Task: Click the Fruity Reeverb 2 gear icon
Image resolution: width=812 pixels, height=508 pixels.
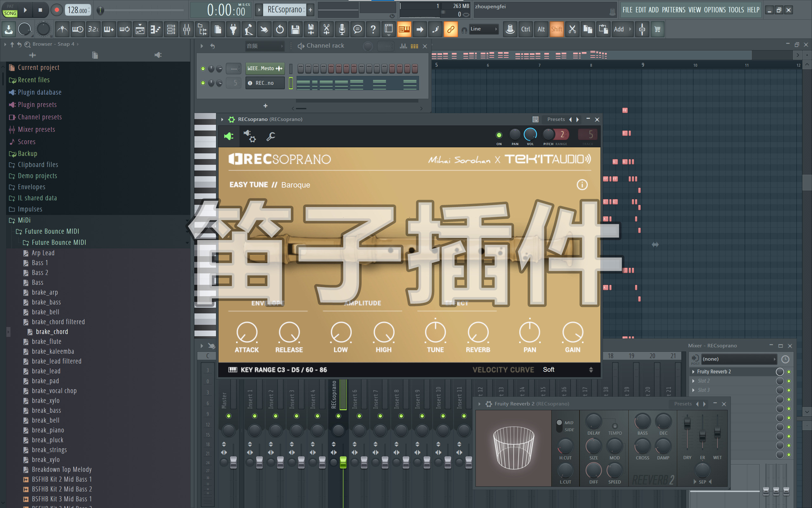Action: (489, 404)
